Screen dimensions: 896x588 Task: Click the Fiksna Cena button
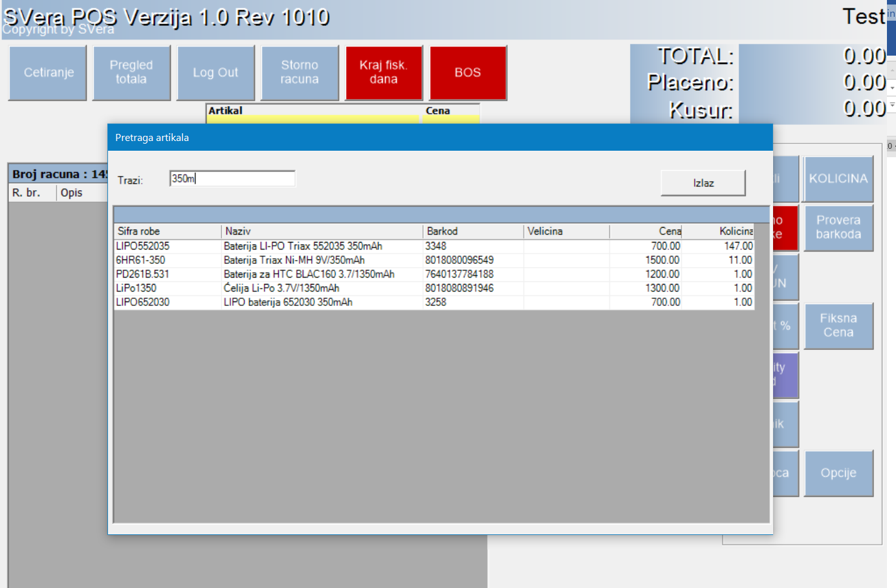pyautogui.click(x=838, y=325)
